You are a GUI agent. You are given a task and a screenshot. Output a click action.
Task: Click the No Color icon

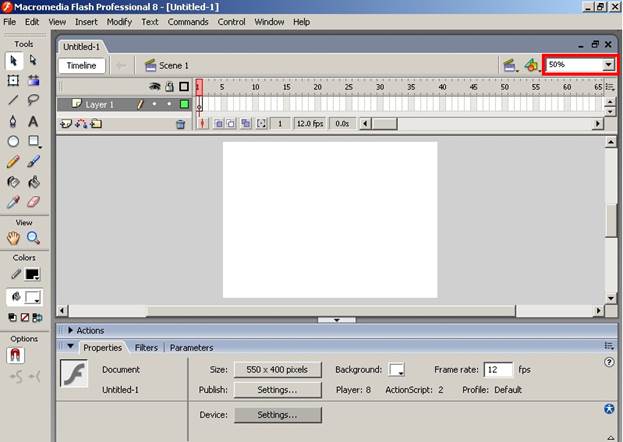(25, 317)
